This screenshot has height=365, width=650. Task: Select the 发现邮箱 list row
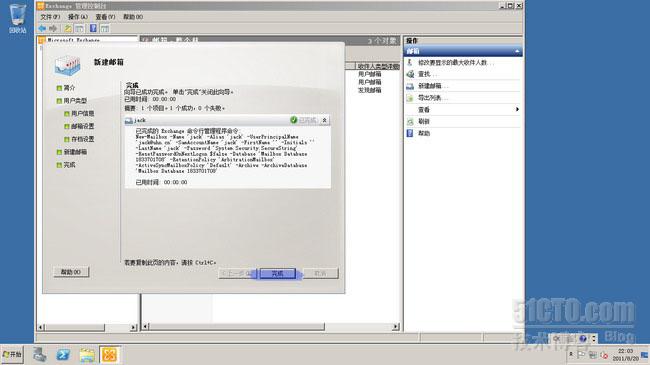(369, 90)
